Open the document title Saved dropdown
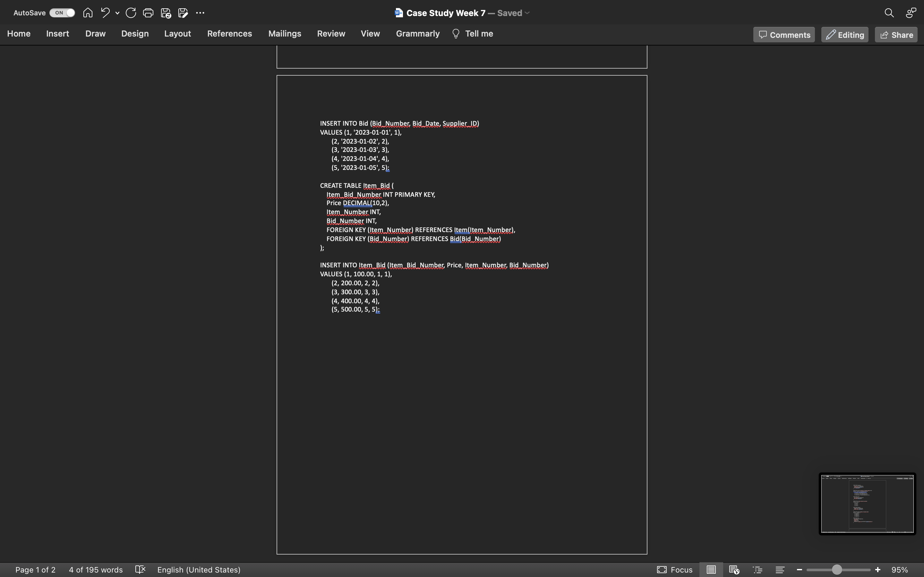Viewport: 924px width, 577px height. click(x=527, y=13)
